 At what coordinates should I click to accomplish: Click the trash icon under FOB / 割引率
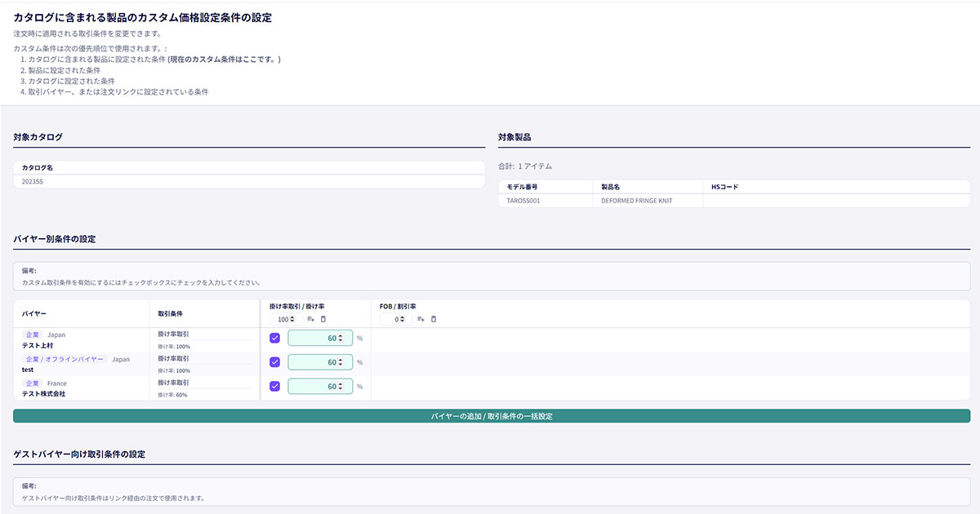pos(433,319)
